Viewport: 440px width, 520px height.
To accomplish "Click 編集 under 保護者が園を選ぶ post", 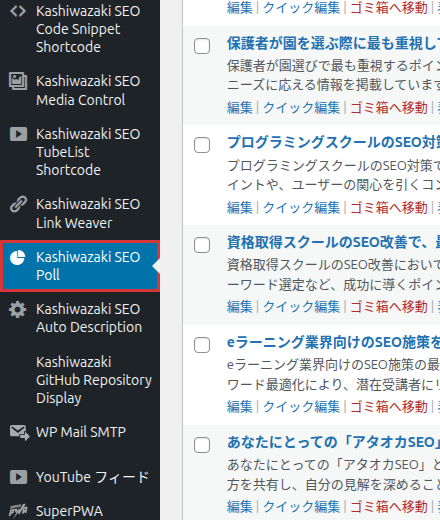I will point(240,108).
